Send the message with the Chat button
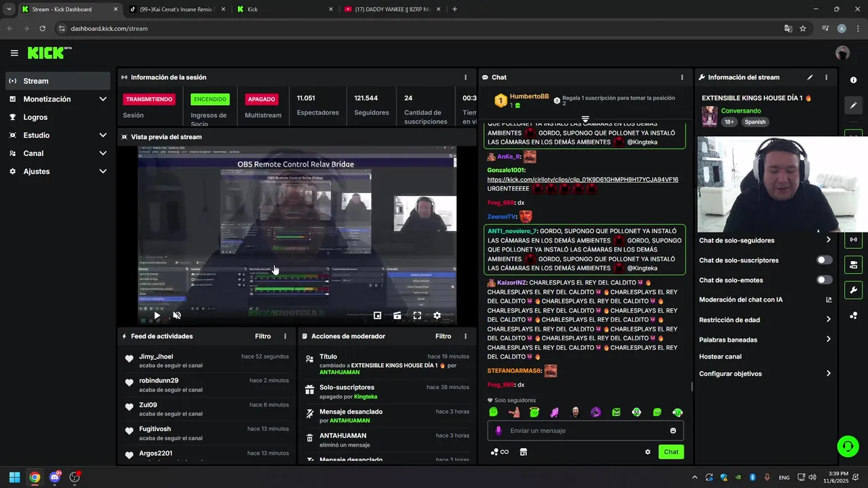The height and width of the screenshot is (488, 868). pyautogui.click(x=671, y=452)
